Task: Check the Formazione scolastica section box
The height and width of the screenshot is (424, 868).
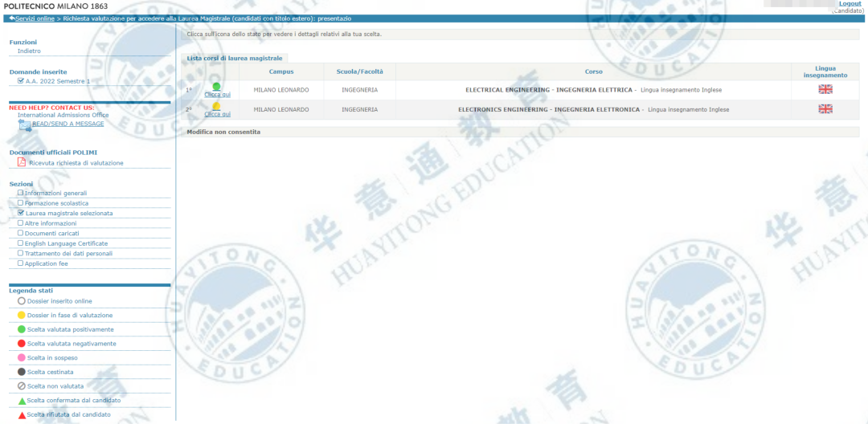Action: [x=20, y=203]
